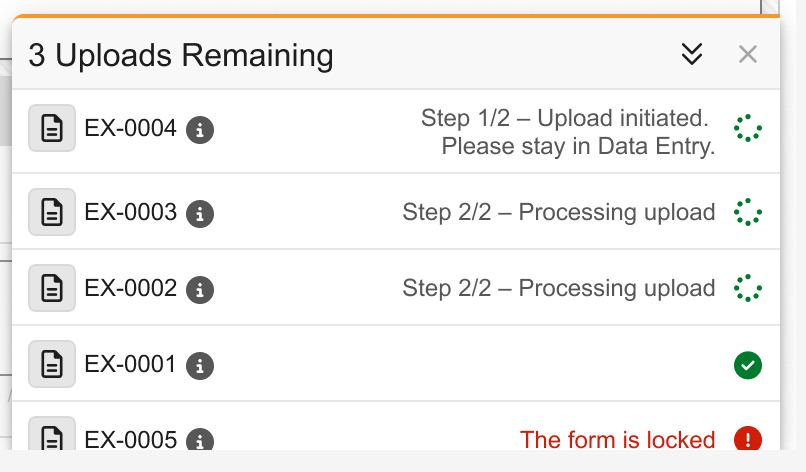Show info for EX-0004
This screenshot has width=806, height=472.
tap(201, 129)
